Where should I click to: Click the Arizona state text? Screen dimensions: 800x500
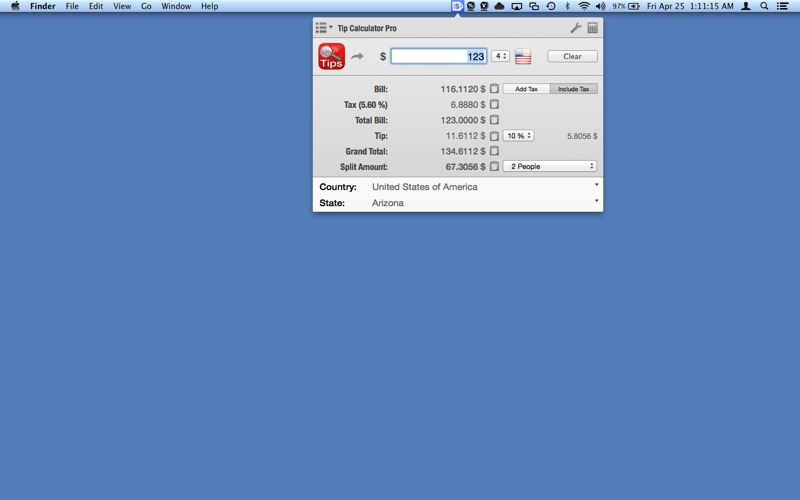point(388,203)
